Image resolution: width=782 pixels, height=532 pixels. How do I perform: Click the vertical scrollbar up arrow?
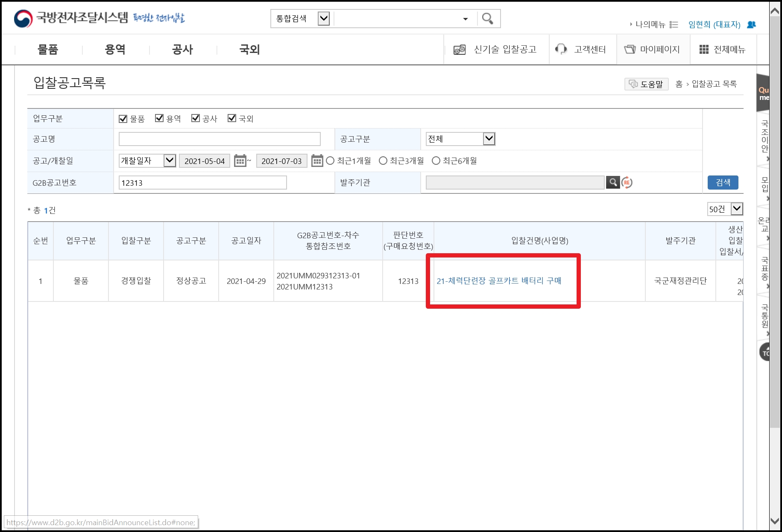[x=774, y=11]
